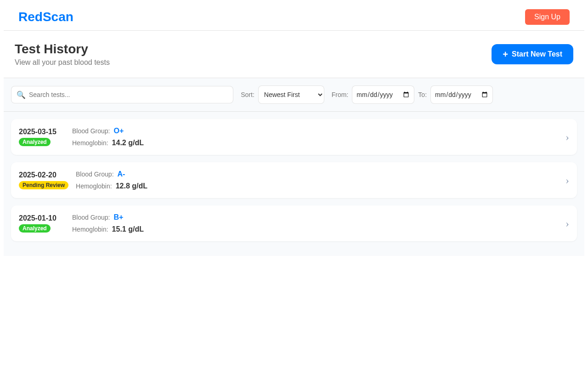Image resolution: width=588 pixels, height=375 pixels.
Task: Click the B+ blood group value
Action: point(119,217)
